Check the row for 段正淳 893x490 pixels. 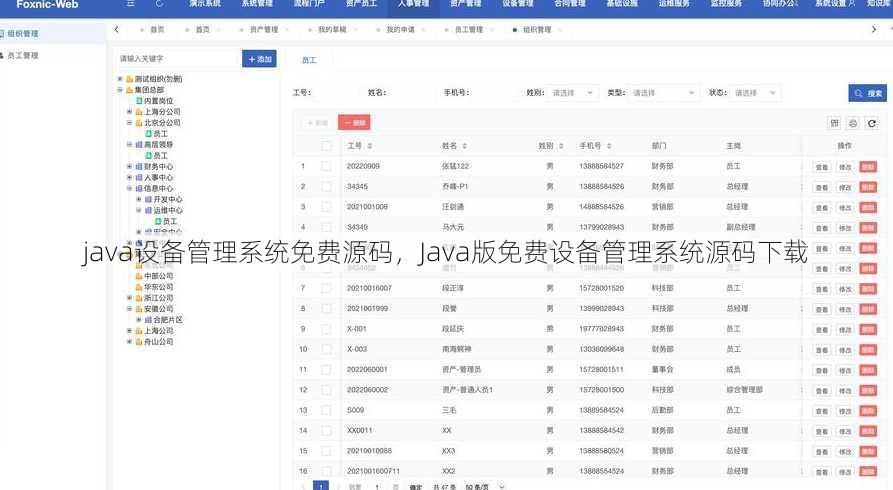click(x=326, y=288)
